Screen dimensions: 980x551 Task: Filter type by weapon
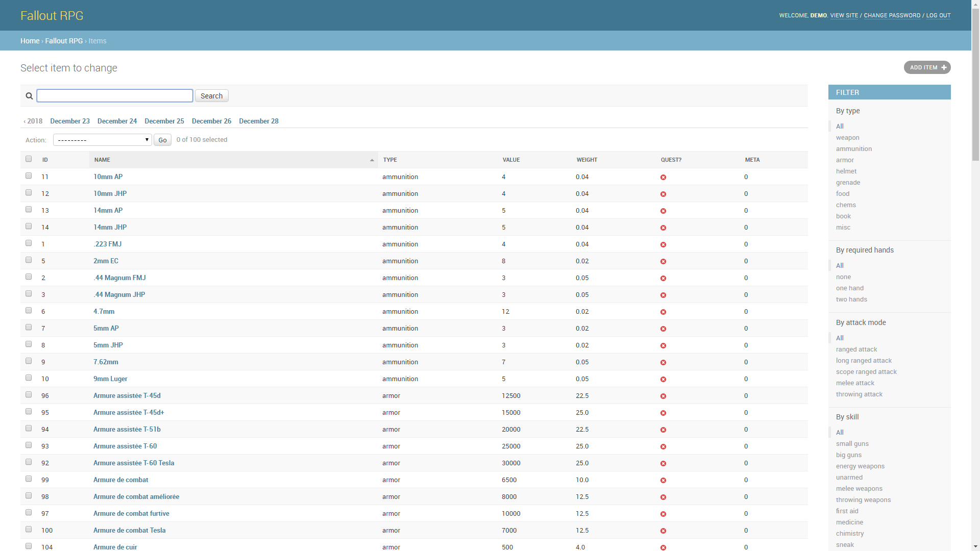point(847,138)
